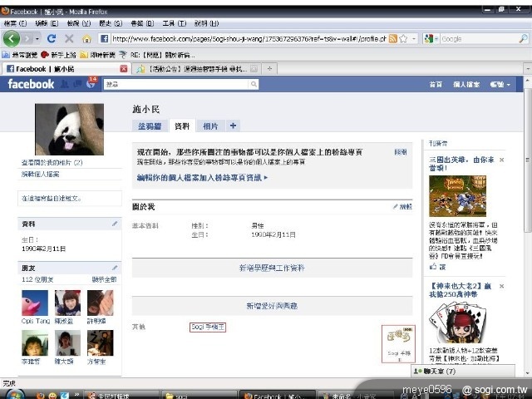Click the Sogi 手機王 page link
The width and height of the screenshot is (532, 399).
pyautogui.click(x=208, y=327)
